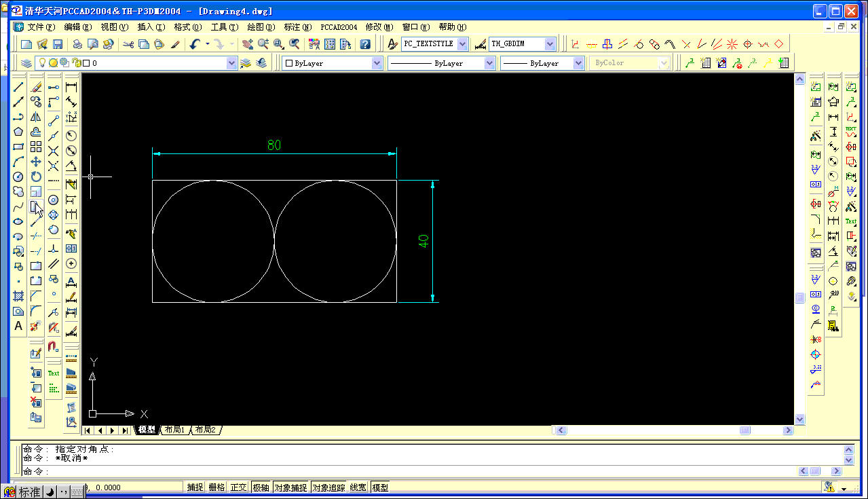Toggle the 对象捕捉 object snap
Screen dimensions: 868x499
tap(291, 487)
